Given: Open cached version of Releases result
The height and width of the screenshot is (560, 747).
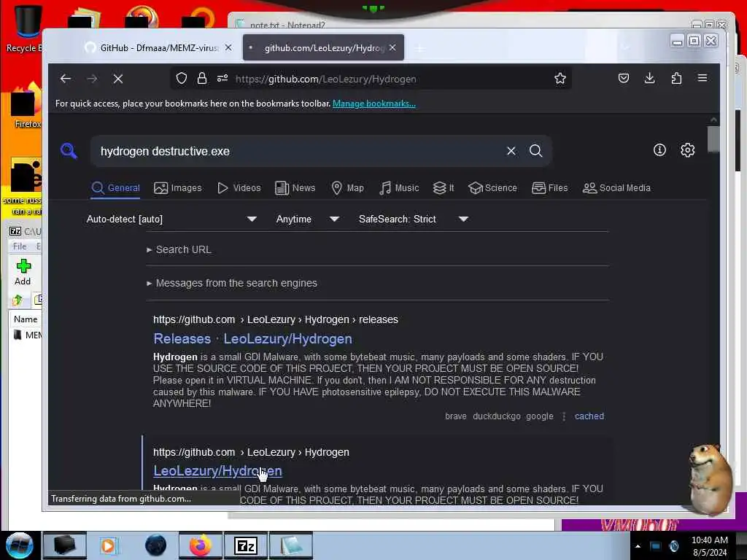Looking at the screenshot, I should [589, 416].
